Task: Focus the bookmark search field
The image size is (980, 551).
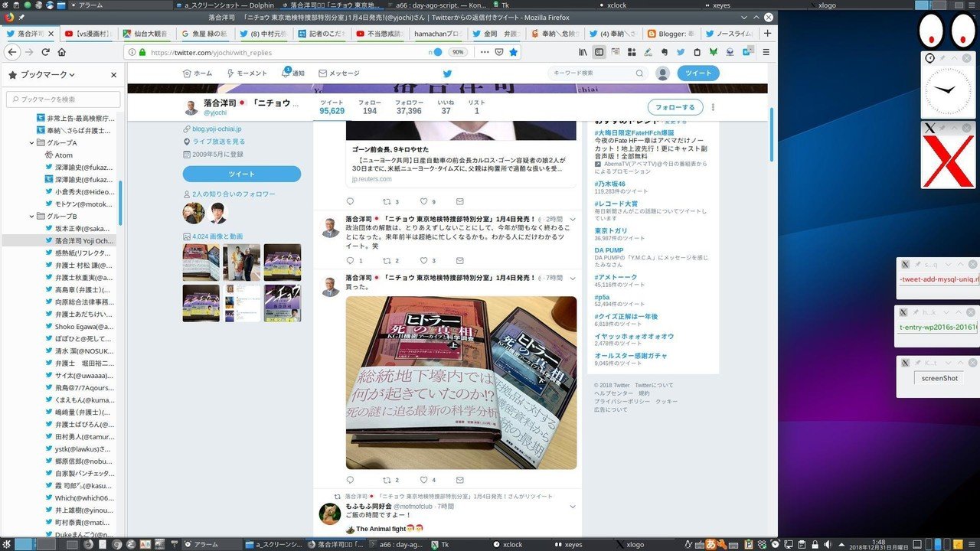Action: click(x=63, y=99)
